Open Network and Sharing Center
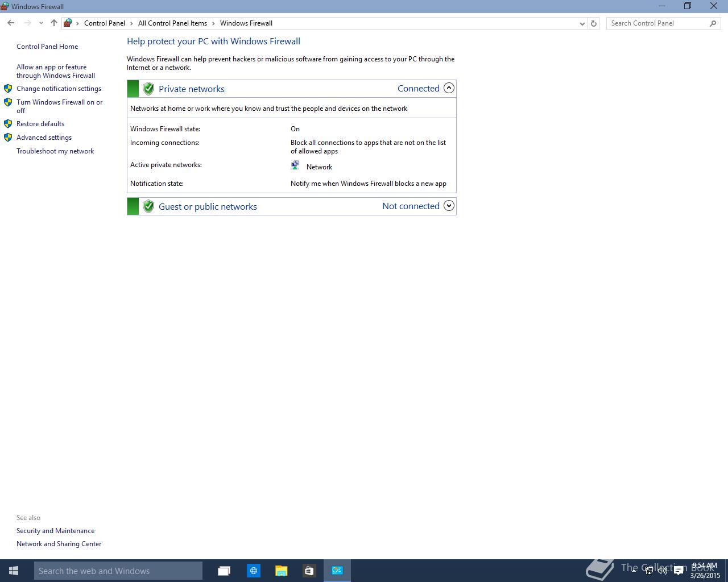The image size is (728, 582). point(59,544)
